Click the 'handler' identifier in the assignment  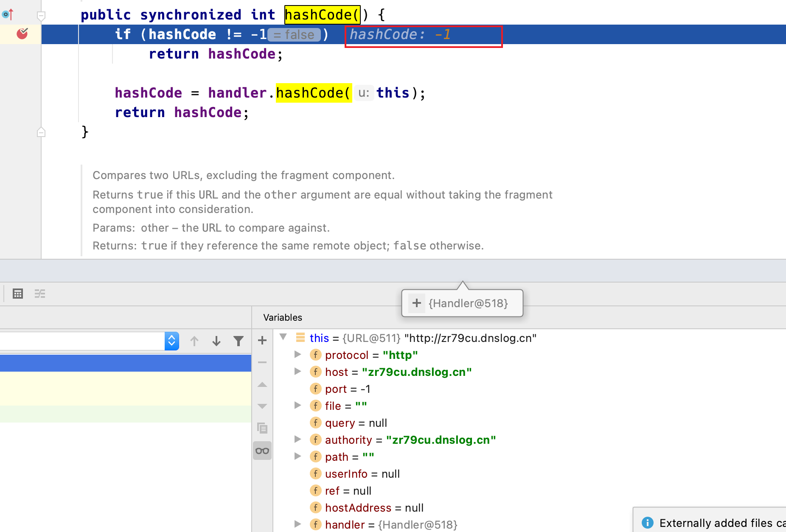tap(237, 93)
